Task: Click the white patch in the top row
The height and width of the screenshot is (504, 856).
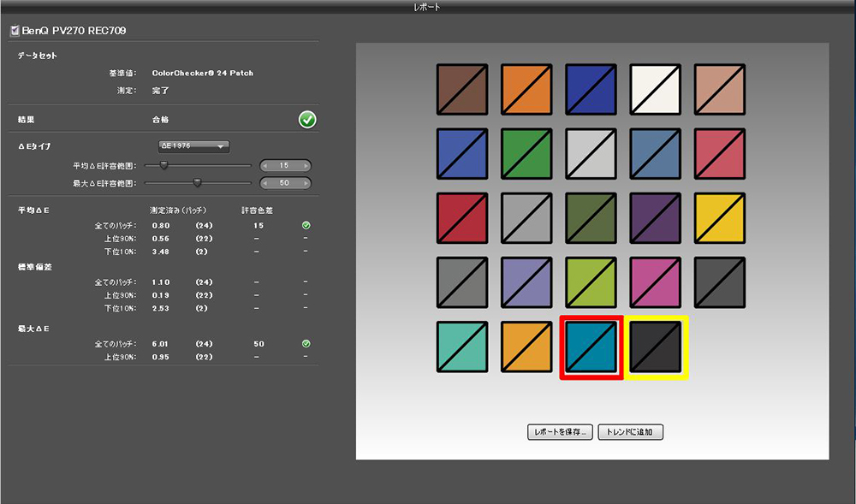Action: [656, 90]
